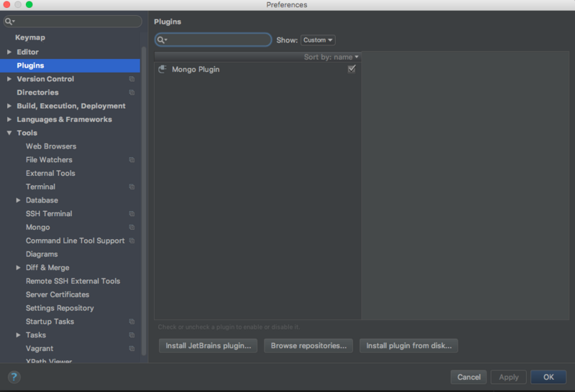This screenshot has height=392, width=575.
Task: Open Mongo settings under Tools
Action: (x=38, y=227)
